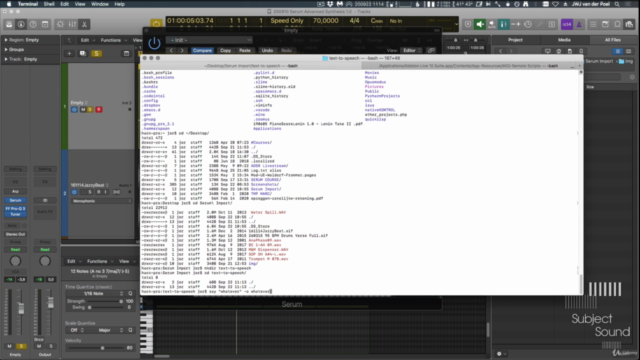Select the MIDI Remote Scripts Terminal tab
The image size is (640, 360).
468,66
